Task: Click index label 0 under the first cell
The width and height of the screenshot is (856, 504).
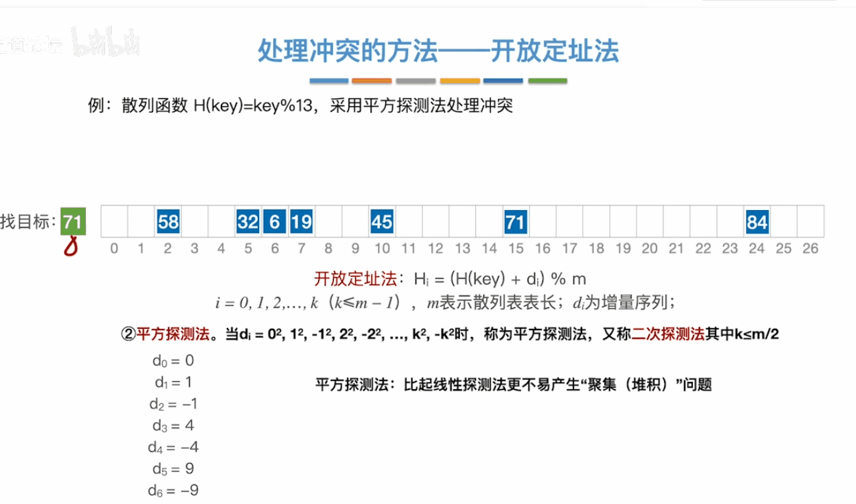Action: pyautogui.click(x=113, y=248)
